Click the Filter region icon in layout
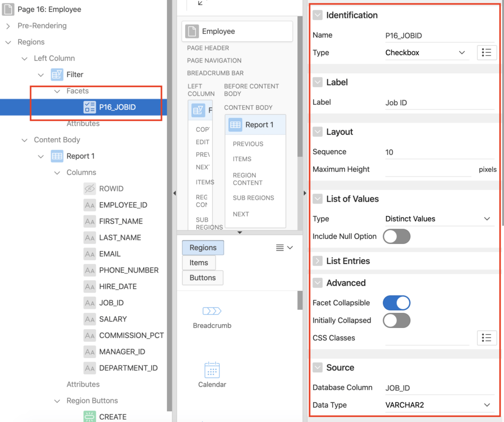Viewport: 504px width, 422px height. point(198,110)
